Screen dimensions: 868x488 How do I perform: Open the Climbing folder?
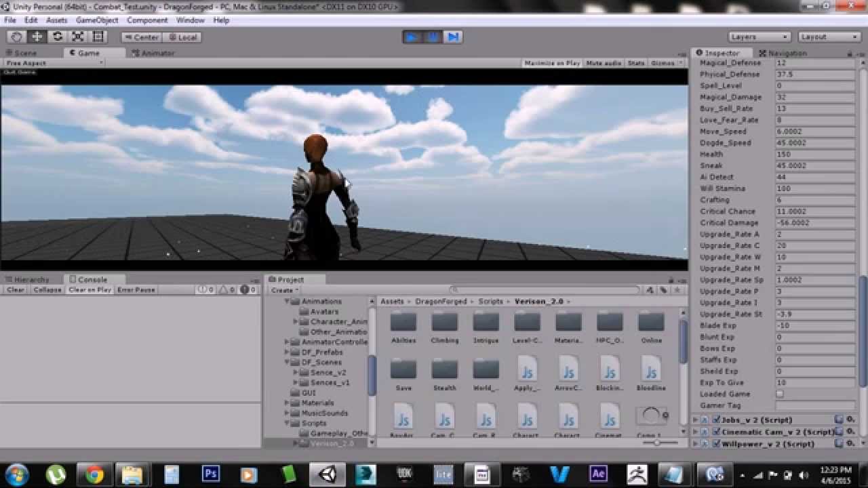445,328
